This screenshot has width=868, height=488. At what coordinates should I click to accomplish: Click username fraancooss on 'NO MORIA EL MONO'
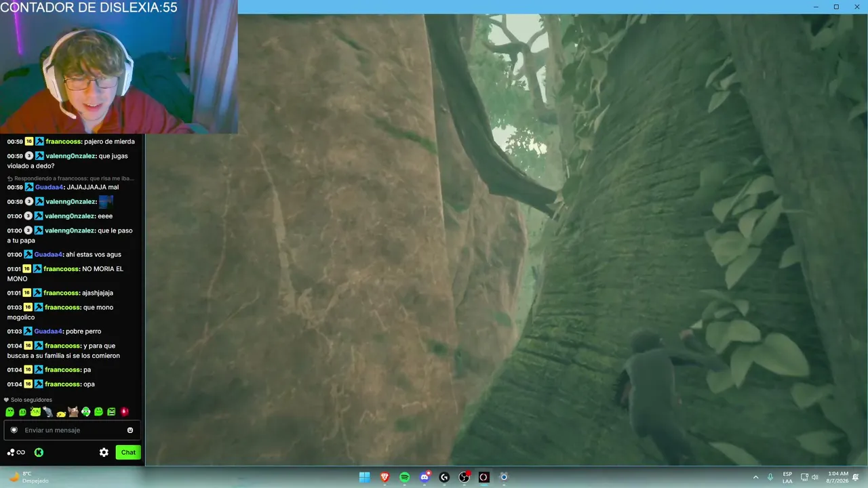[x=61, y=269]
